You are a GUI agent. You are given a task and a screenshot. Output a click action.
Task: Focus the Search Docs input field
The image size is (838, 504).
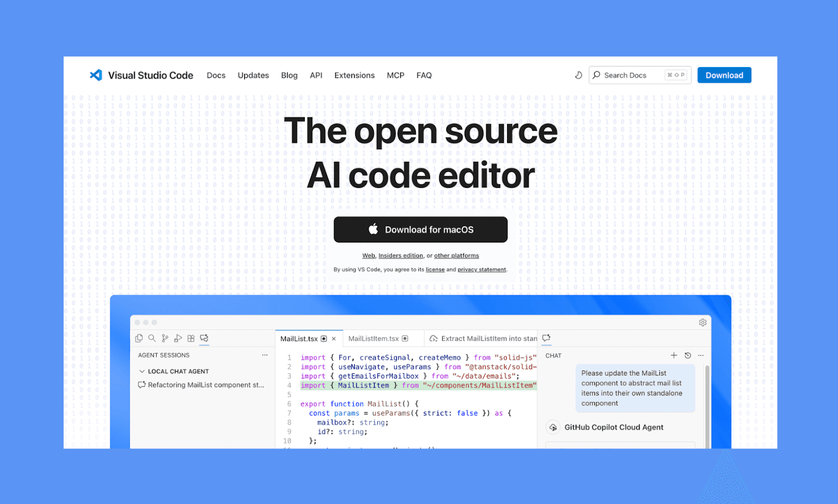point(640,75)
